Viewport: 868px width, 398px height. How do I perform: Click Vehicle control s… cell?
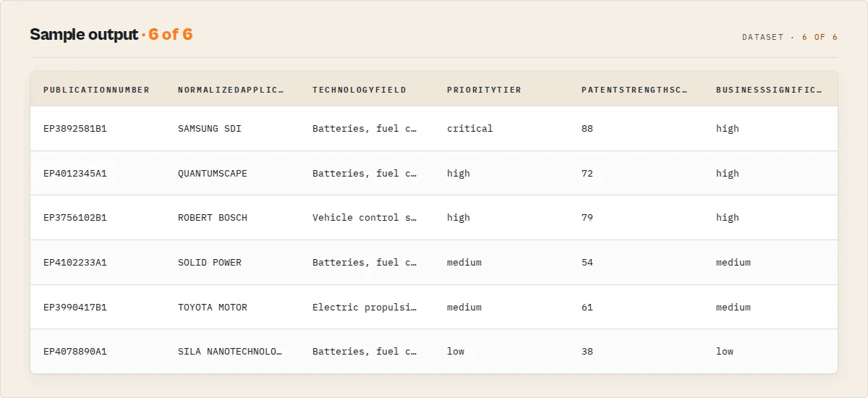(365, 218)
